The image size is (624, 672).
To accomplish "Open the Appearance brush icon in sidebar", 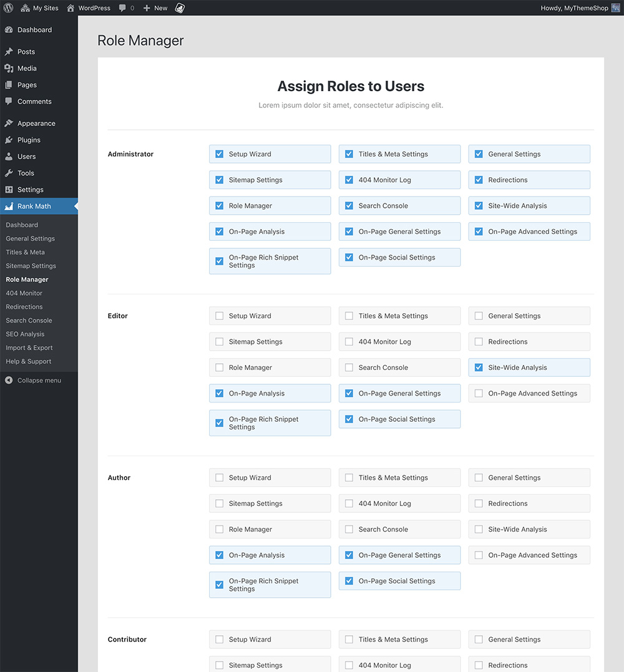I will point(9,123).
